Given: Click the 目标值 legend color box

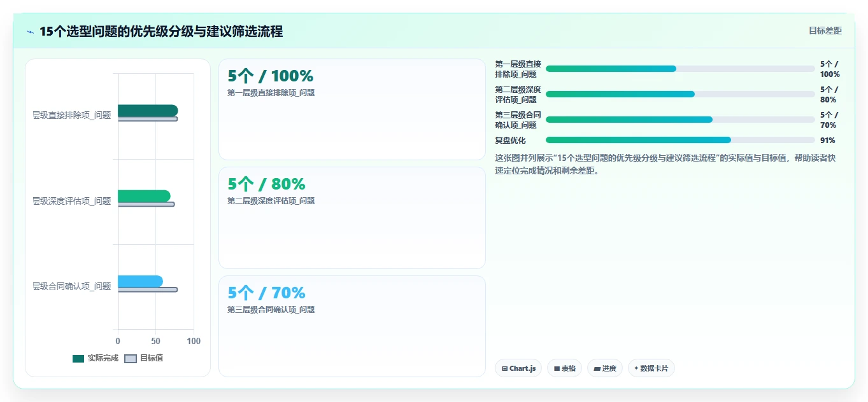Looking at the screenshot, I should coord(130,359).
